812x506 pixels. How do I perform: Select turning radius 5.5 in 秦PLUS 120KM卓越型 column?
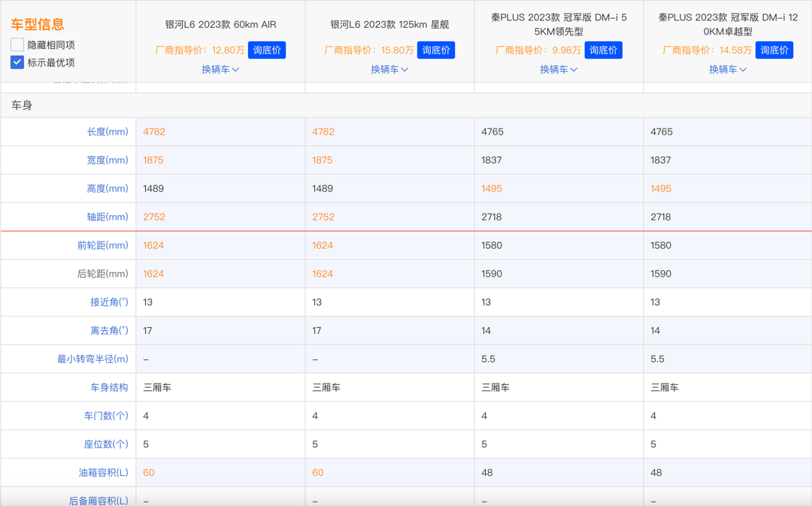(x=658, y=359)
